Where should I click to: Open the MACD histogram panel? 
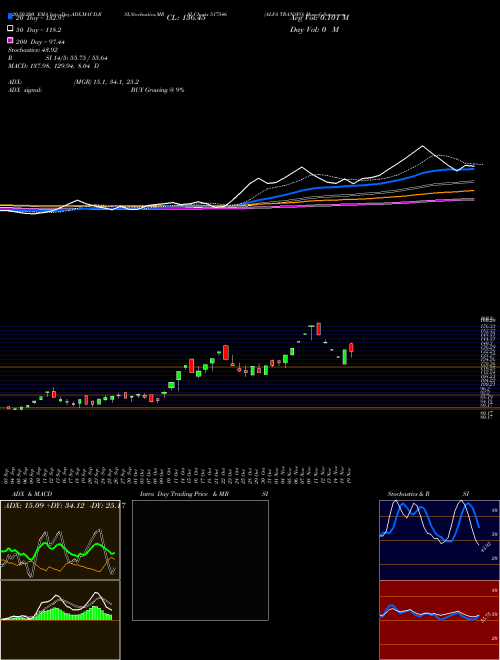60,620
